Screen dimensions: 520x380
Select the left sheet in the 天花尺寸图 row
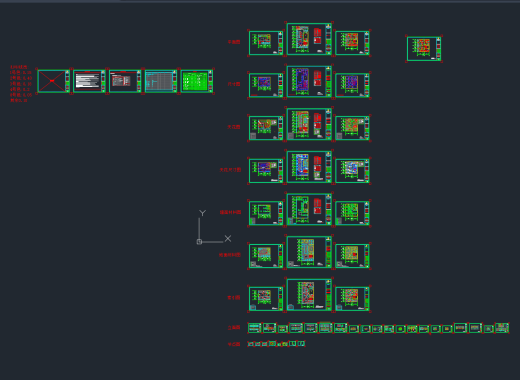266,171
